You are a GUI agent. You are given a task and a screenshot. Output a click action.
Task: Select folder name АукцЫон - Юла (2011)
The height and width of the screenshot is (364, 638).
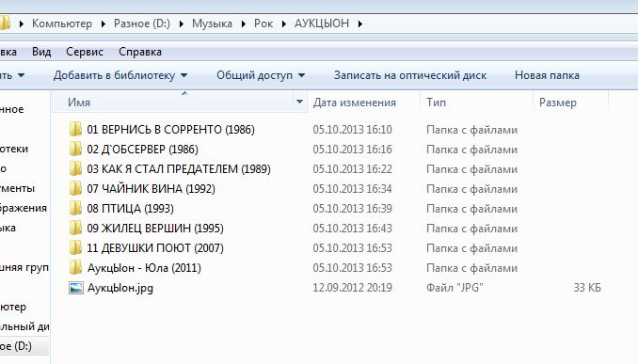pyautogui.click(x=144, y=268)
